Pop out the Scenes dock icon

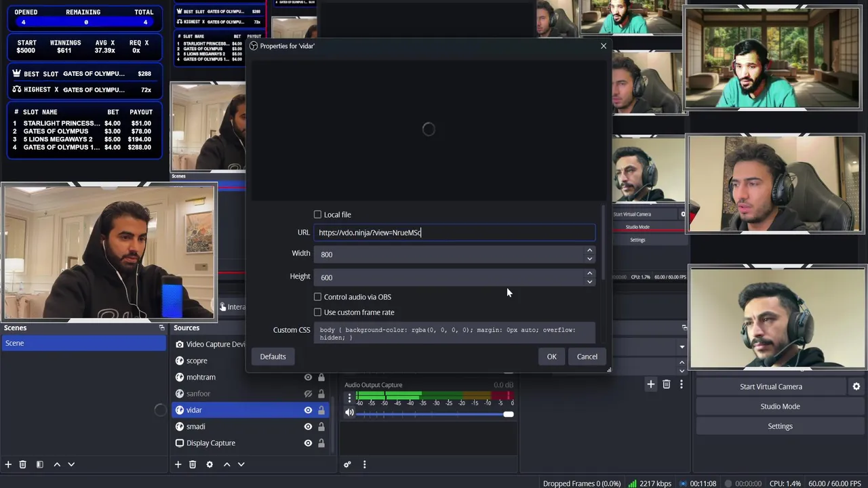(161, 328)
